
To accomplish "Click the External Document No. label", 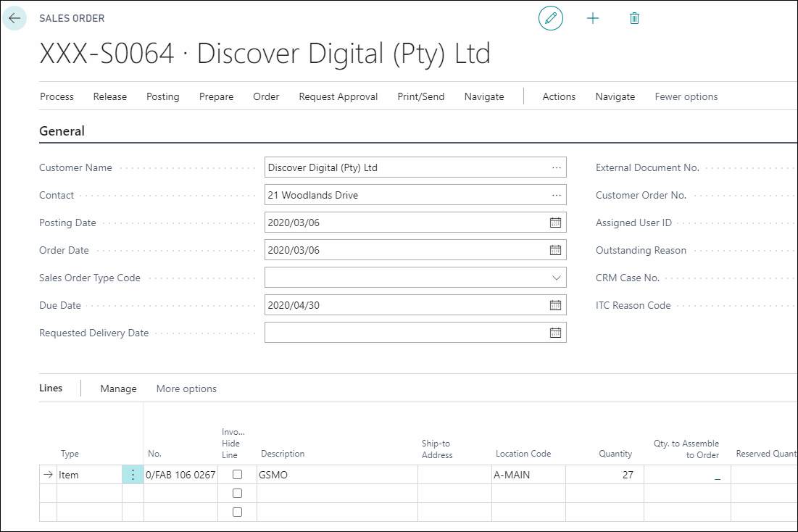I will (647, 167).
